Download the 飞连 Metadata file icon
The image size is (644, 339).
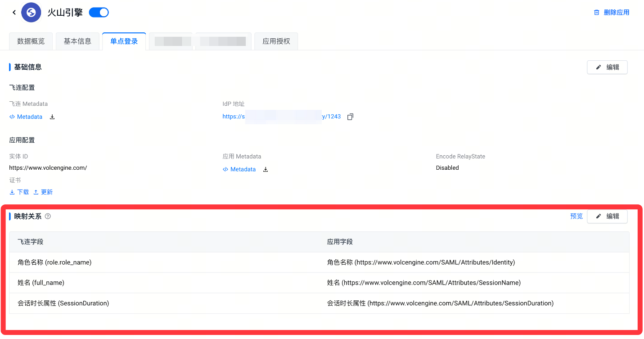pos(52,117)
